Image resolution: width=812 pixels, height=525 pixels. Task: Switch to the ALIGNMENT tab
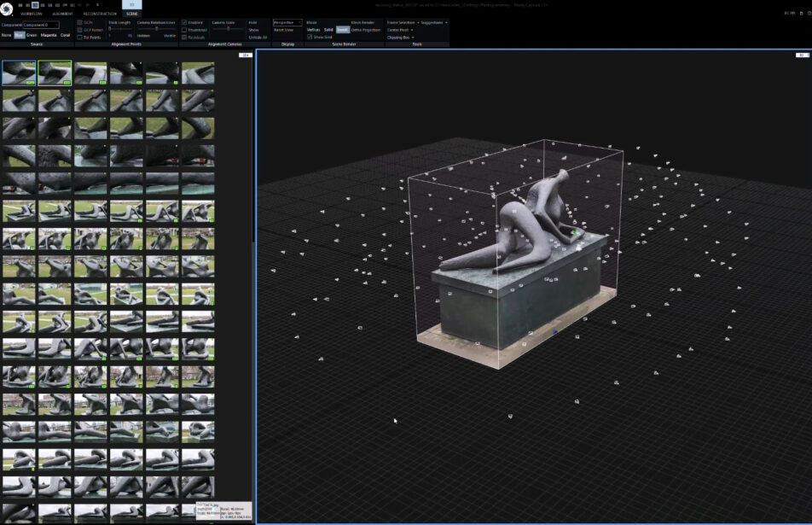tap(62, 14)
